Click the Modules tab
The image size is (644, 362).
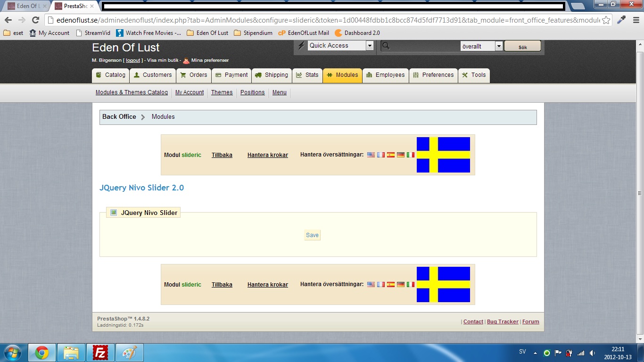pos(342,75)
